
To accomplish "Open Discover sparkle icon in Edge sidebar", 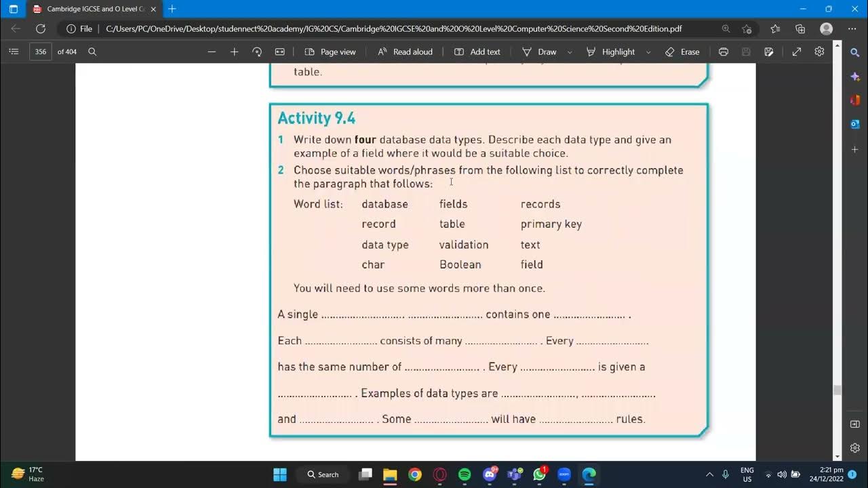I will pos(855,77).
